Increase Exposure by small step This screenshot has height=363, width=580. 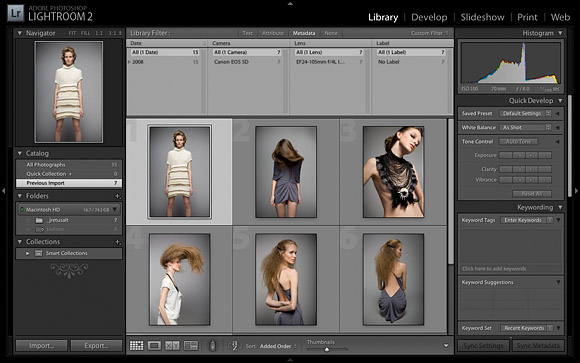[532, 155]
